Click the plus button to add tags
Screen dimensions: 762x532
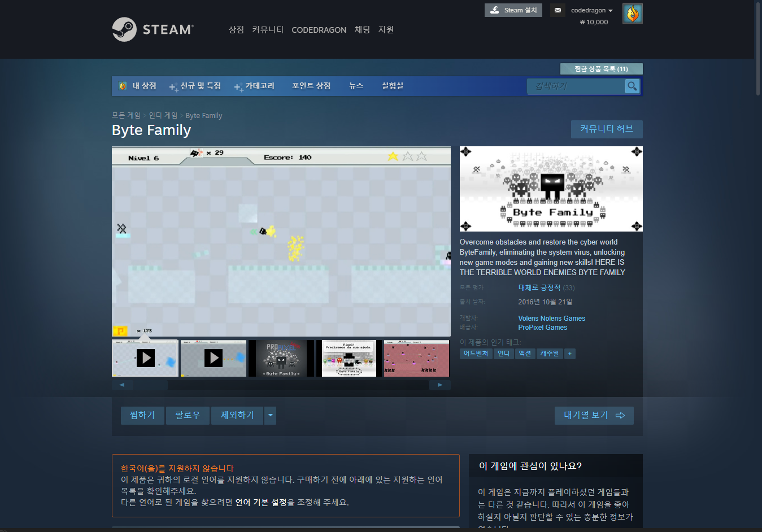(x=570, y=354)
